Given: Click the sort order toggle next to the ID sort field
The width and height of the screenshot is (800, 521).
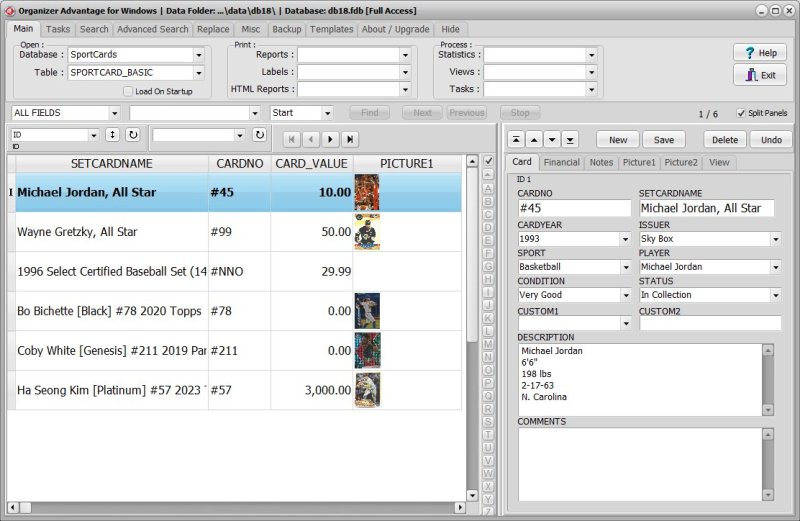Looking at the screenshot, I should point(113,135).
